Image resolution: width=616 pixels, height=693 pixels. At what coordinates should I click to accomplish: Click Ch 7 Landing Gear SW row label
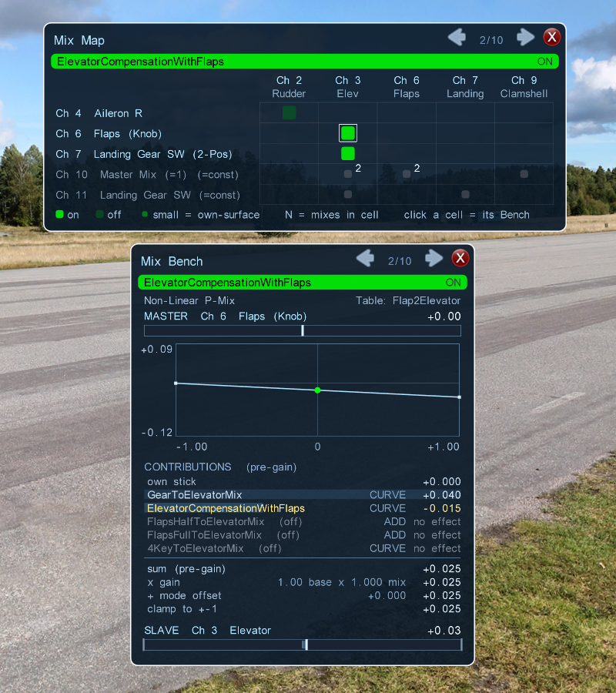click(x=144, y=154)
